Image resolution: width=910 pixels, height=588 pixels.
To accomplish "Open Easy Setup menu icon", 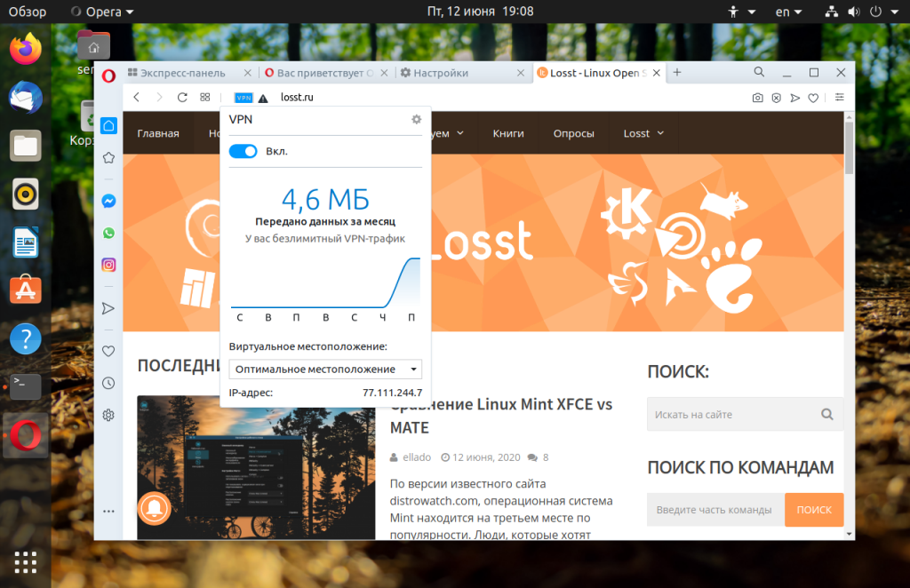I will [x=839, y=98].
